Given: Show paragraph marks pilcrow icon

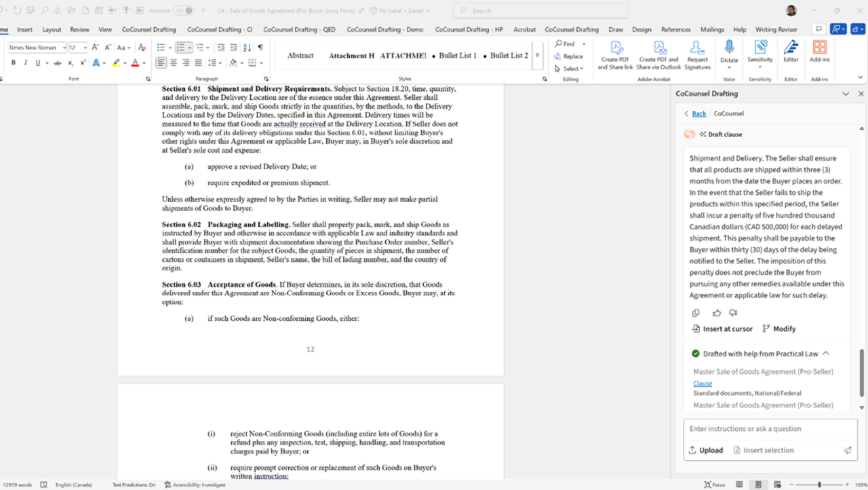Looking at the screenshot, I should click(260, 48).
